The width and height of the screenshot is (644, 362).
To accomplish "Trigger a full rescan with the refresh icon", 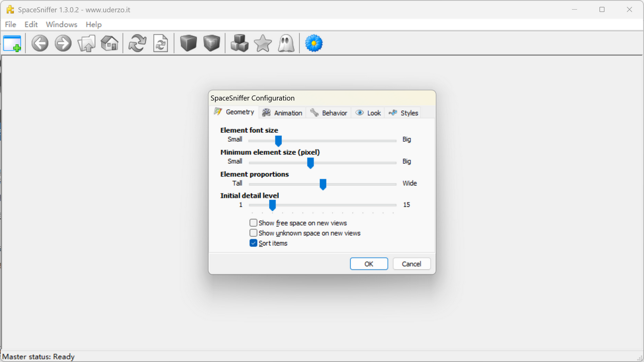I will 136,43.
